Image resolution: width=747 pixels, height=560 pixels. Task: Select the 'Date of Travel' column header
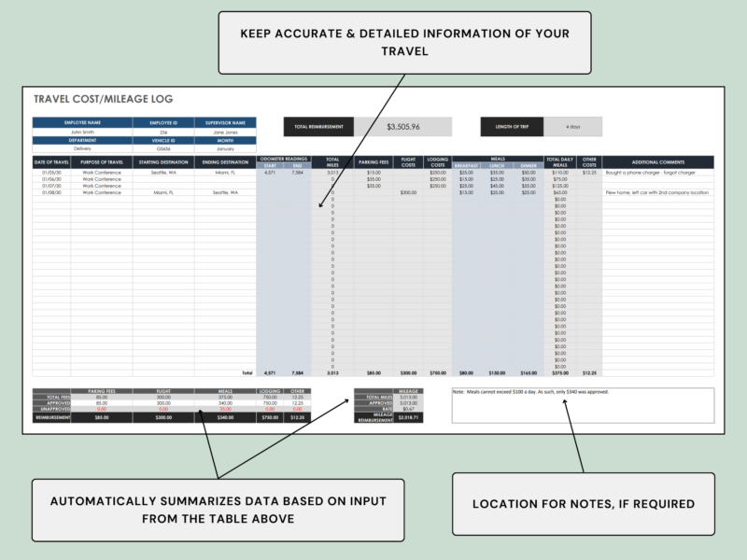tap(51, 162)
